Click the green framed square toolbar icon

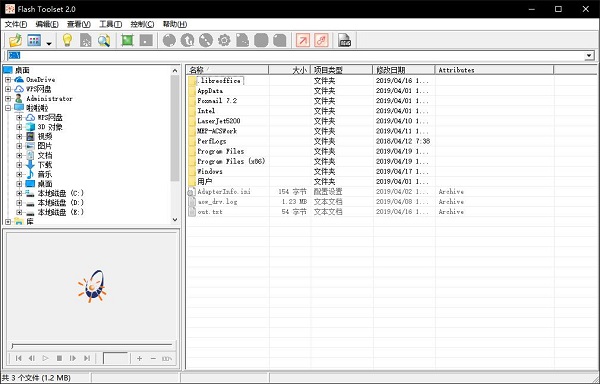tap(127, 40)
